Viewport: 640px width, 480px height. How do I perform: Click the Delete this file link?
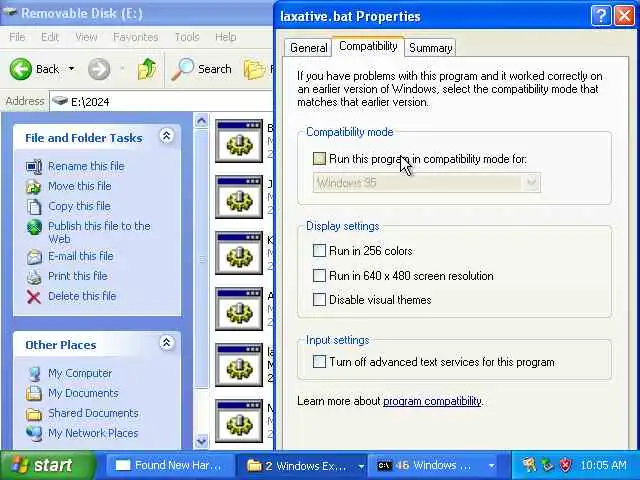pyautogui.click(x=82, y=296)
